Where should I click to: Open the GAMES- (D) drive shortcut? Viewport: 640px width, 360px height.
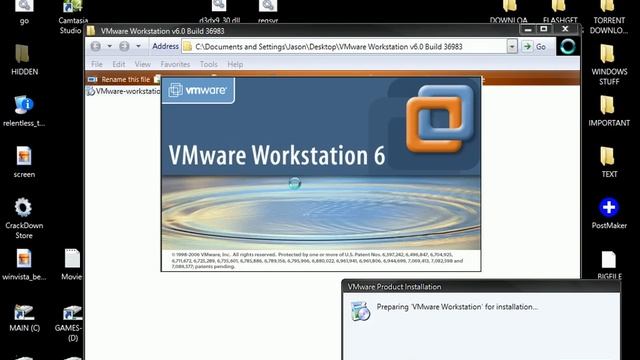[x=72, y=312]
